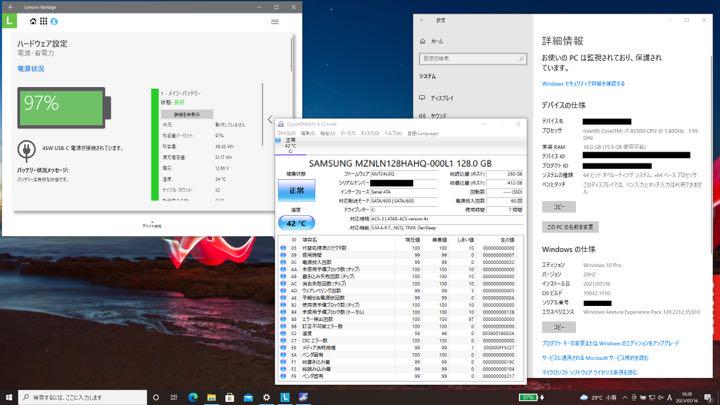Open Microsoft software license terms link
The image size is (720, 405).
point(590,372)
